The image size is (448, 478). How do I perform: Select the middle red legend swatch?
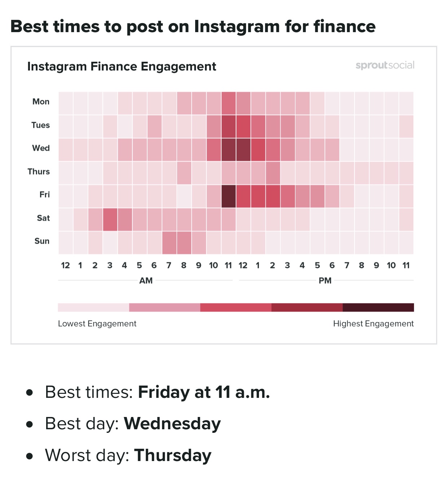(x=236, y=308)
